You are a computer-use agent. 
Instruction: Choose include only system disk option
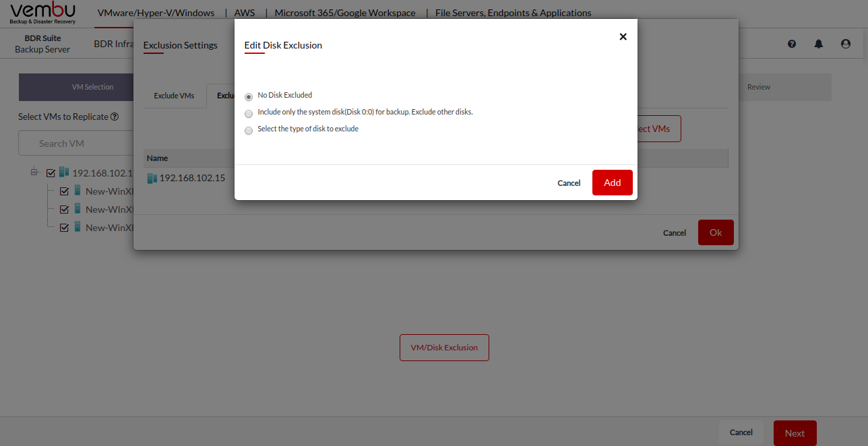click(249, 114)
